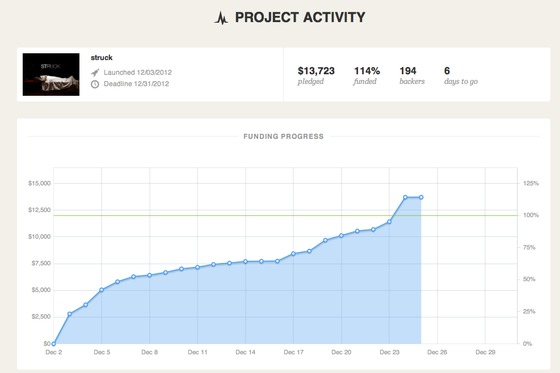Screen dimensions: 560x373
Task: Select the chart data point at Dec 5
Action: pos(101,290)
